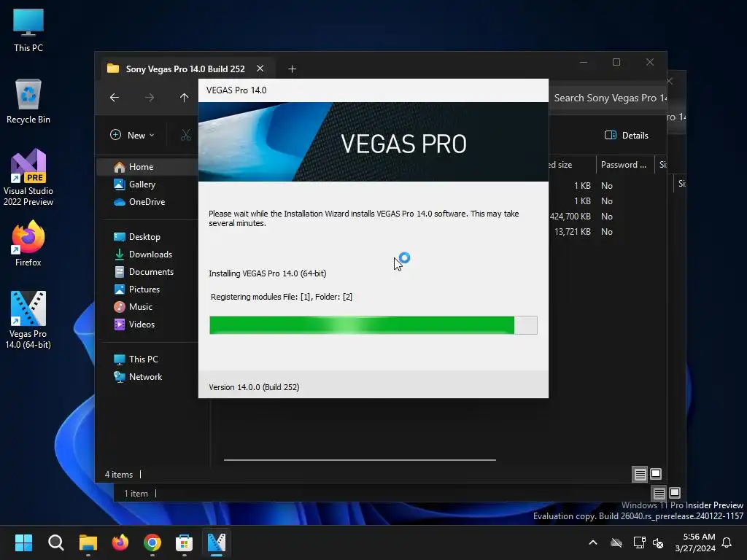Open Vegas Pro 14.0 (64-bit) desktop shortcut

pyautogui.click(x=28, y=320)
